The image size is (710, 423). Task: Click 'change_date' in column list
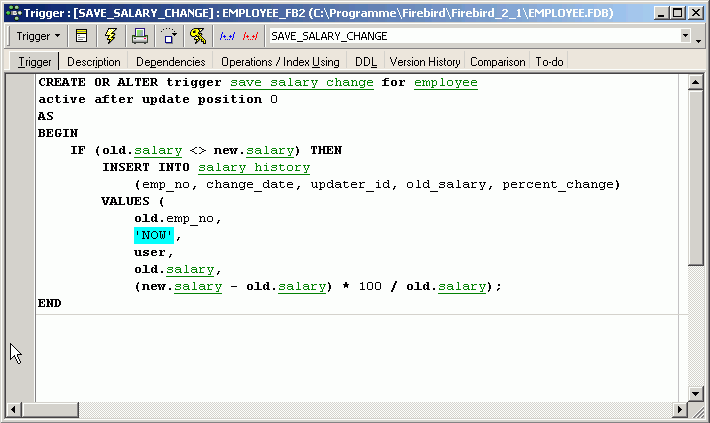click(x=249, y=185)
